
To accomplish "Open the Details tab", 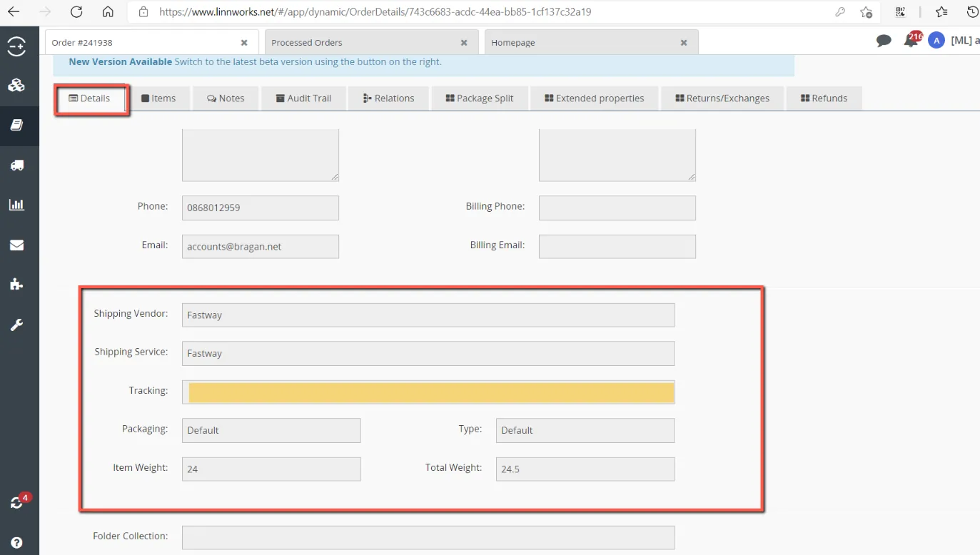I will [90, 98].
